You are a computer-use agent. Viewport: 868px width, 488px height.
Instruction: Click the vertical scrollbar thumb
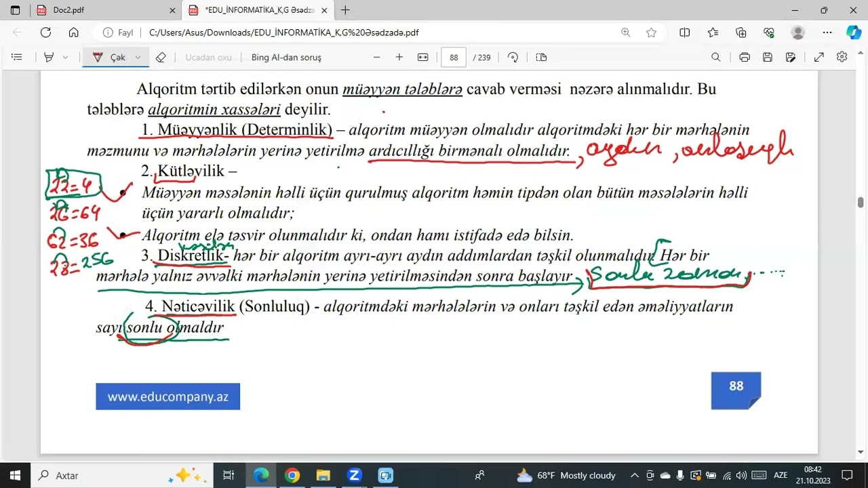pos(861,203)
